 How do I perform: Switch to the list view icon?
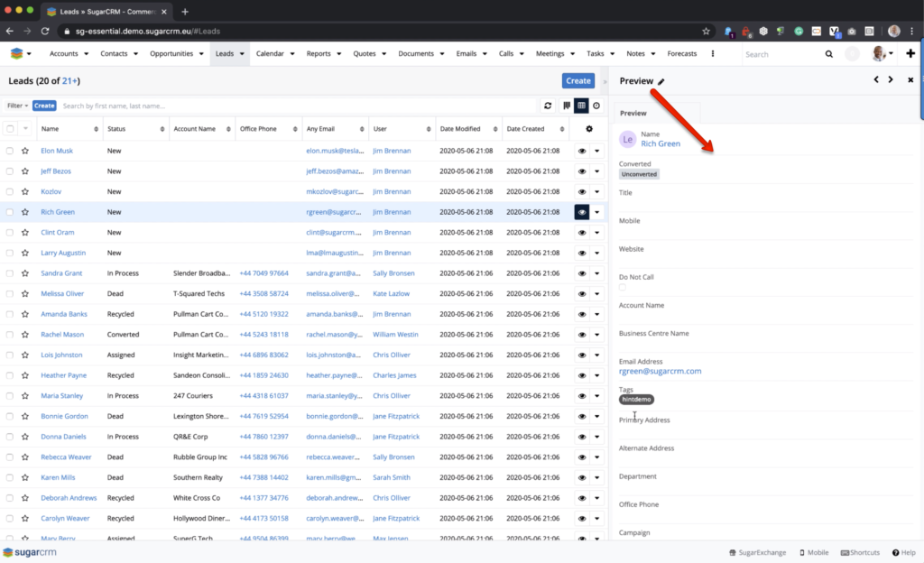[x=582, y=106]
